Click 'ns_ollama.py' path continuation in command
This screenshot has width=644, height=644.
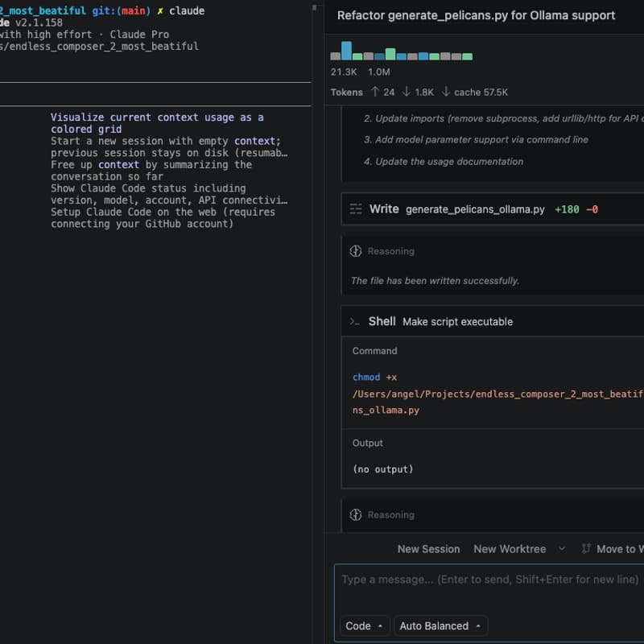(x=386, y=410)
